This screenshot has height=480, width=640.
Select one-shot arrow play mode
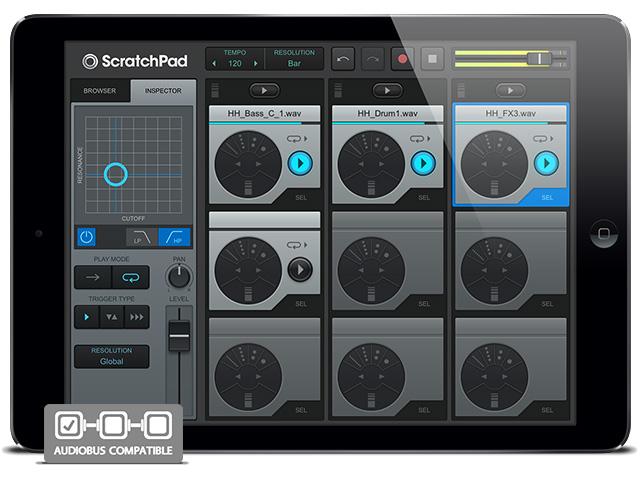(x=93, y=277)
